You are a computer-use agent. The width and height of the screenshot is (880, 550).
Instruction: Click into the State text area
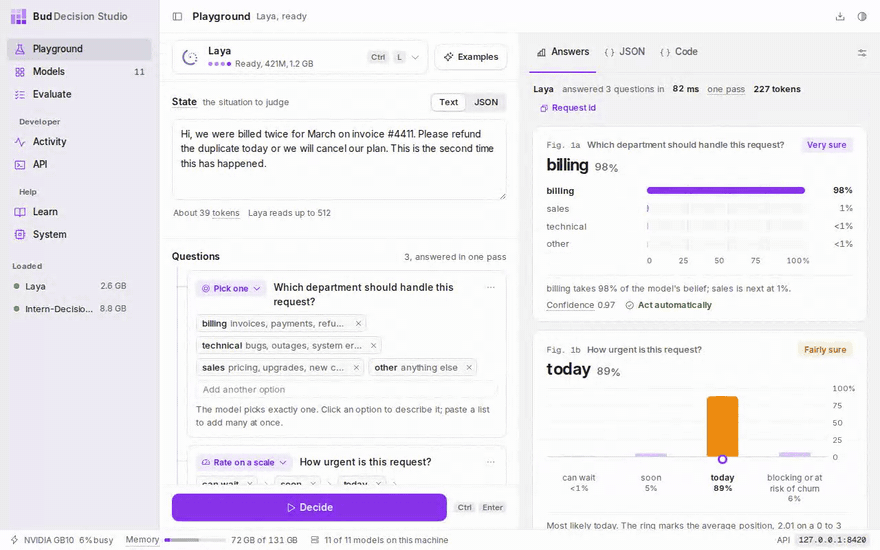point(339,160)
